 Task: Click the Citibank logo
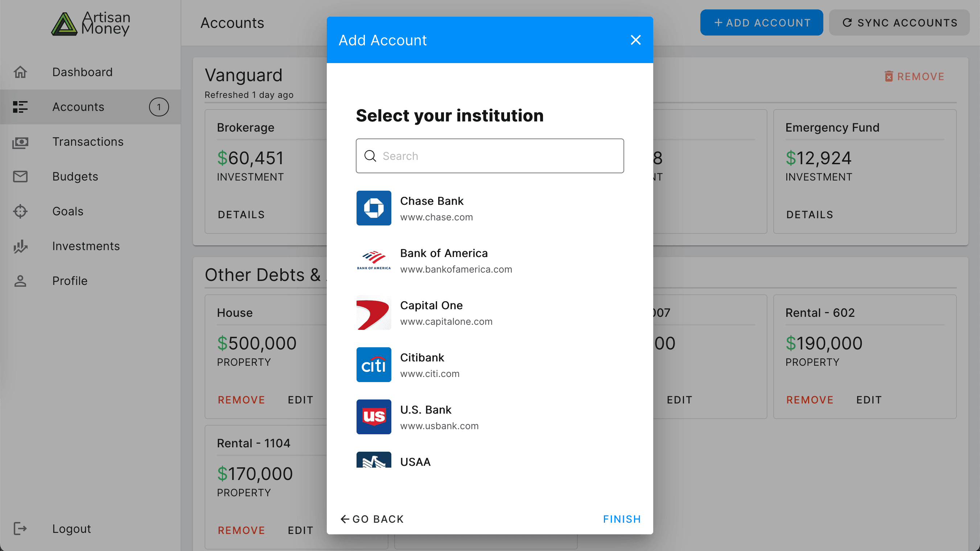[374, 365]
